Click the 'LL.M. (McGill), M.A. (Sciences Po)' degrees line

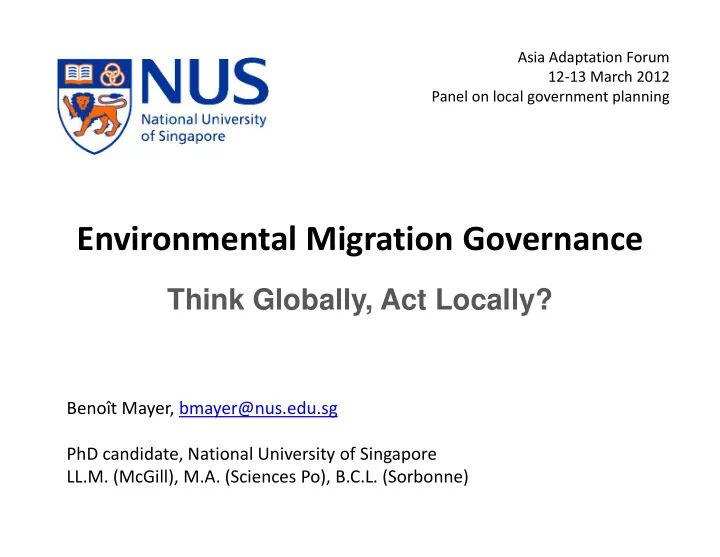tap(267, 477)
